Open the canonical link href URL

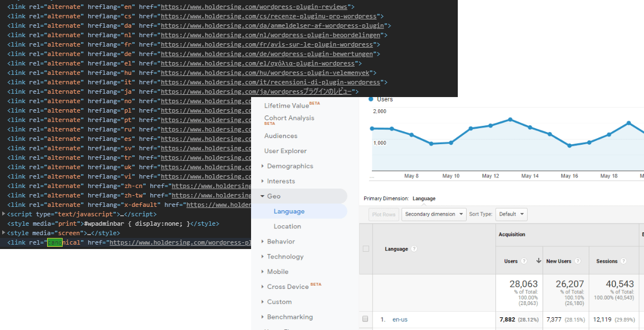click(x=180, y=242)
